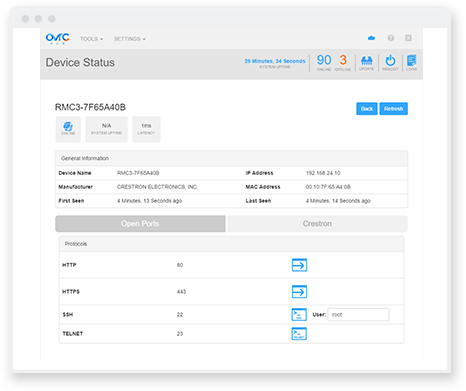Switch to the Open Ports tab
The height and width of the screenshot is (391, 466).
pos(140,224)
